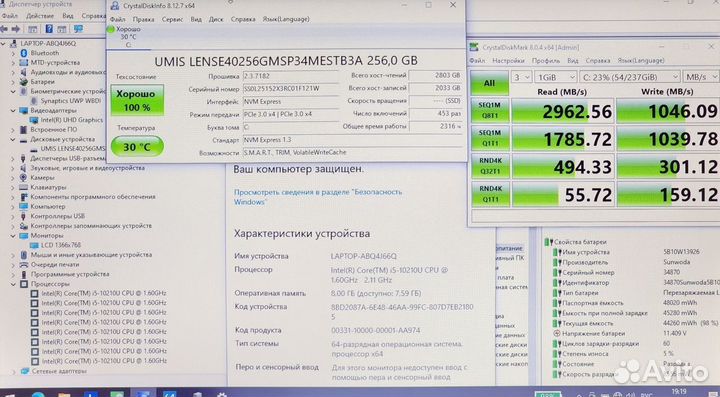
Task: Click the green health status circle for drive C:
Action: [x=111, y=29]
